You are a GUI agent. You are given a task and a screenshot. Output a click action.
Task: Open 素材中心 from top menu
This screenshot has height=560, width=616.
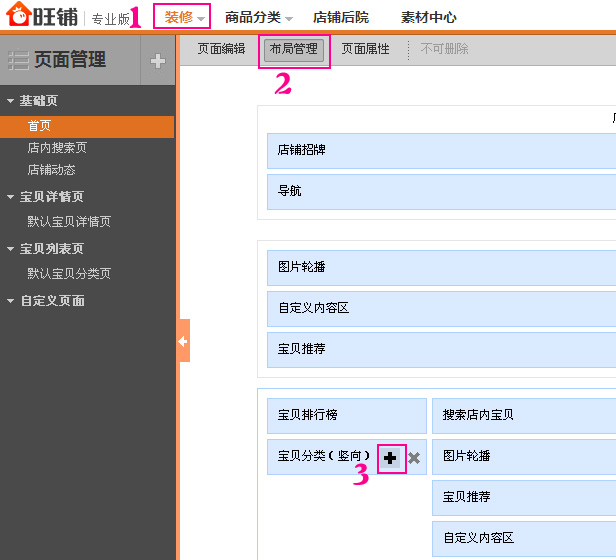[x=429, y=17]
